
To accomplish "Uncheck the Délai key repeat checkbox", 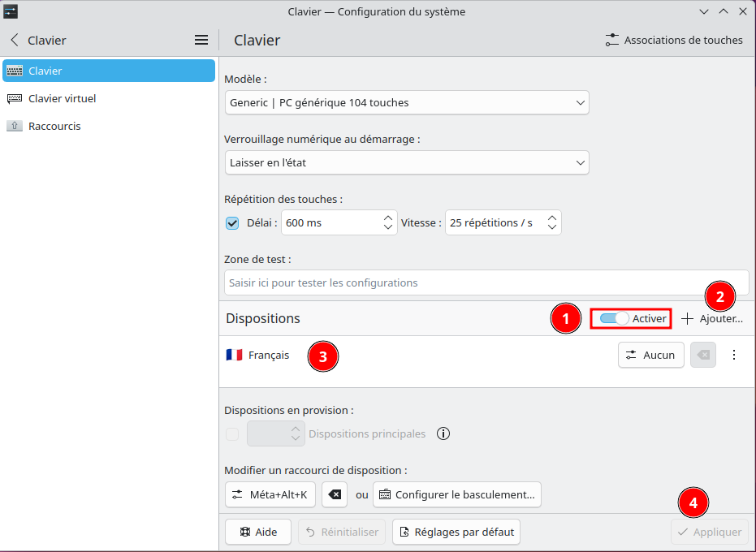I will tap(232, 223).
